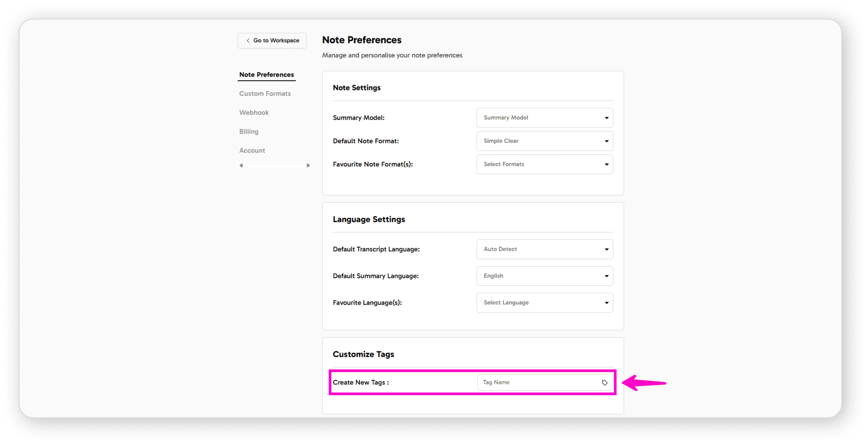868x444 pixels.
Task: Switch to the Webhook section
Action: [254, 112]
